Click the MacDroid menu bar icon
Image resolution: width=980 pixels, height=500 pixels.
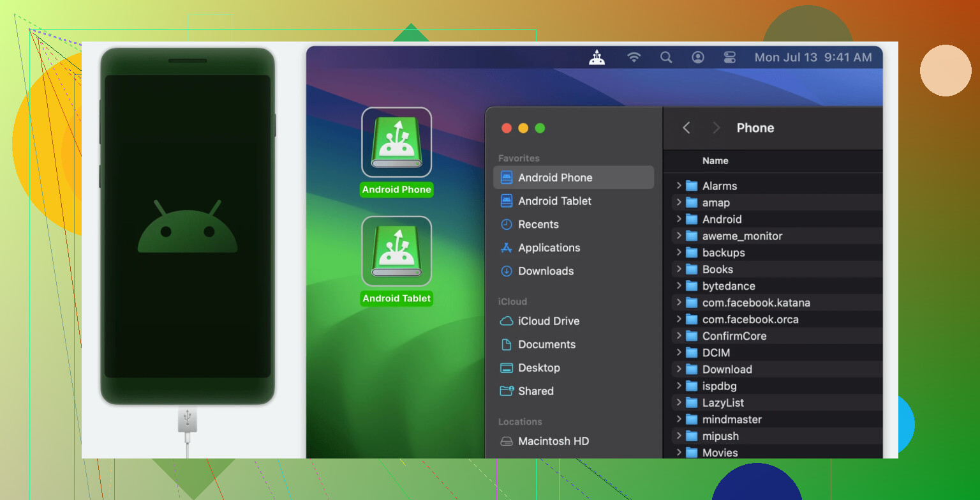(x=597, y=57)
